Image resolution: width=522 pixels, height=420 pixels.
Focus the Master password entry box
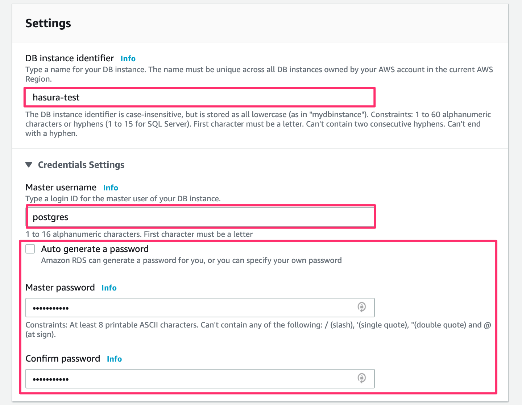pos(181,308)
